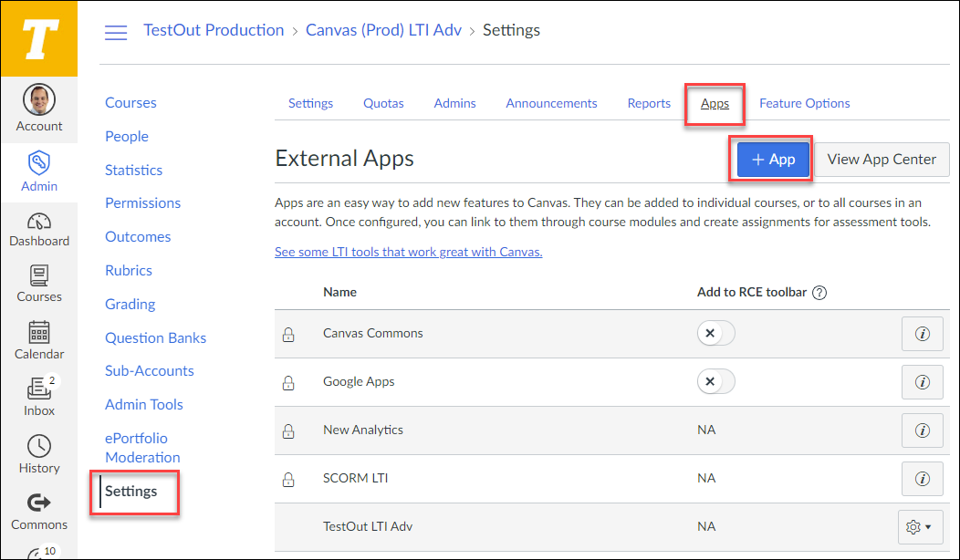Switch to the Feature Options tab
This screenshot has height=560, width=960.
pos(805,103)
